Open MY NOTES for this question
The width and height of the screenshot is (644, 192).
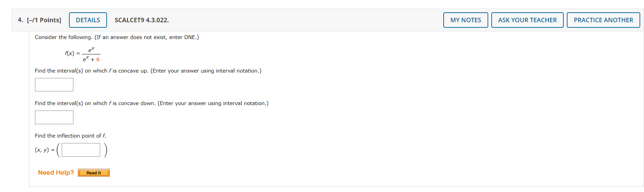(466, 20)
